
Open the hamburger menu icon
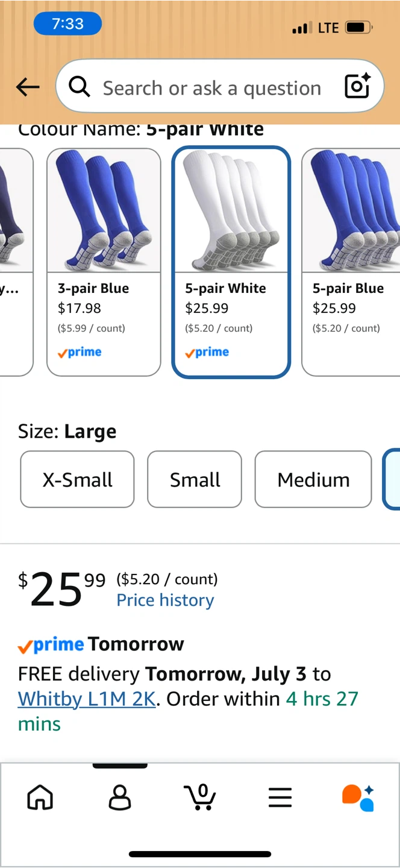[x=280, y=797]
